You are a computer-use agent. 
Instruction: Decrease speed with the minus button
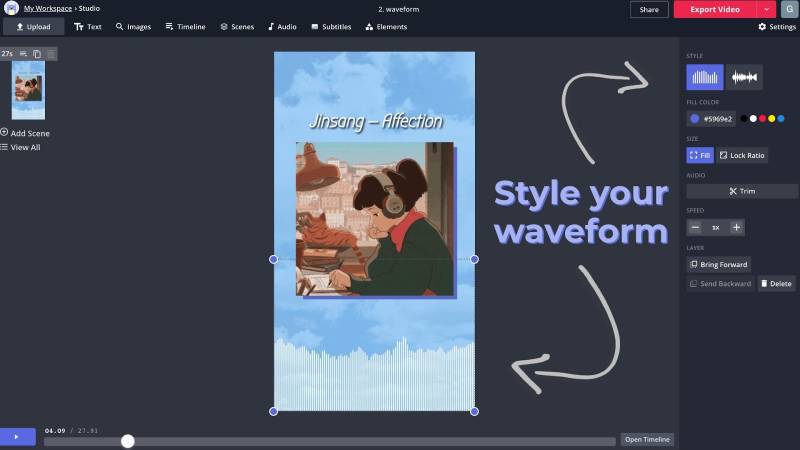[x=695, y=228]
